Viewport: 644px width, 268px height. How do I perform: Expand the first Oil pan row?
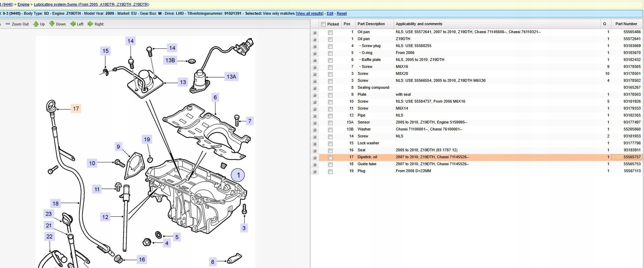tap(315, 32)
